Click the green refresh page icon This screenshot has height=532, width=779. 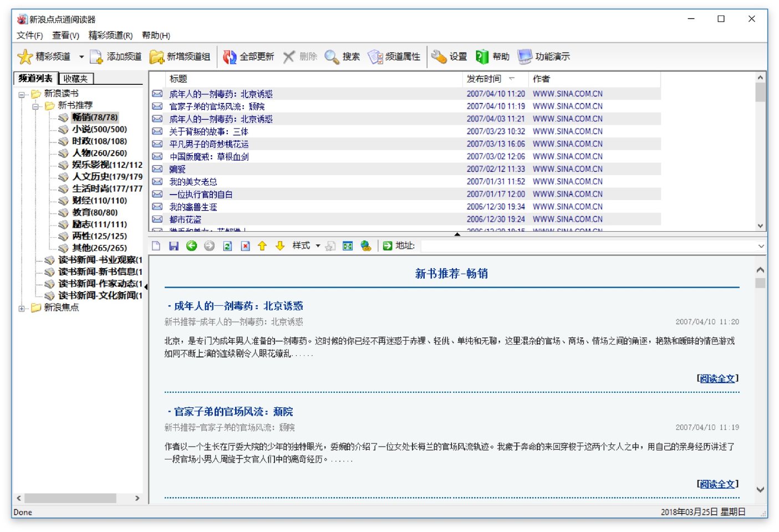(x=227, y=246)
